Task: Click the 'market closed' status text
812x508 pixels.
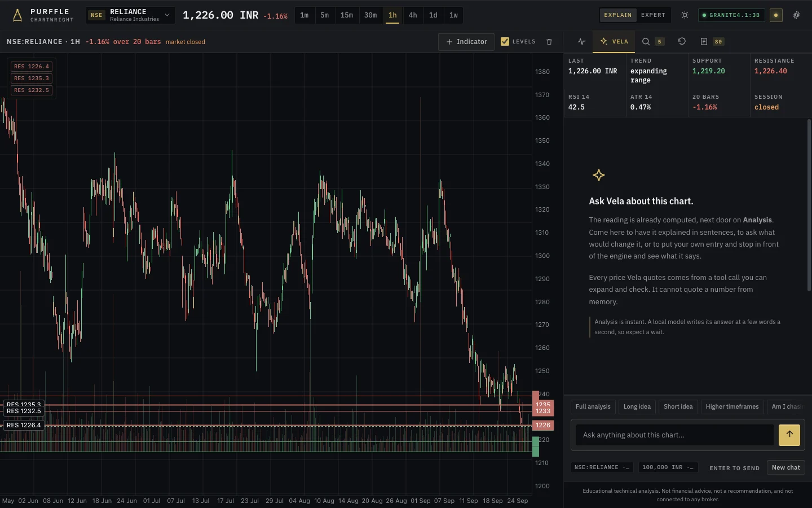Action: 186,42
